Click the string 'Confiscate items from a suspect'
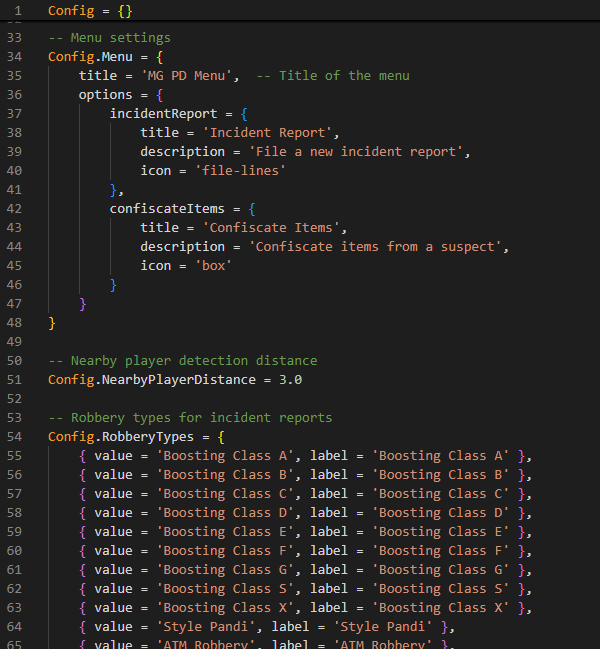The image size is (600, 649). pyautogui.click(x=375, y=247)
